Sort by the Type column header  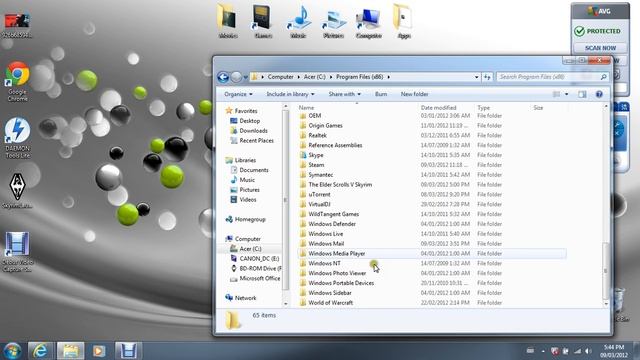pos(484,108)
